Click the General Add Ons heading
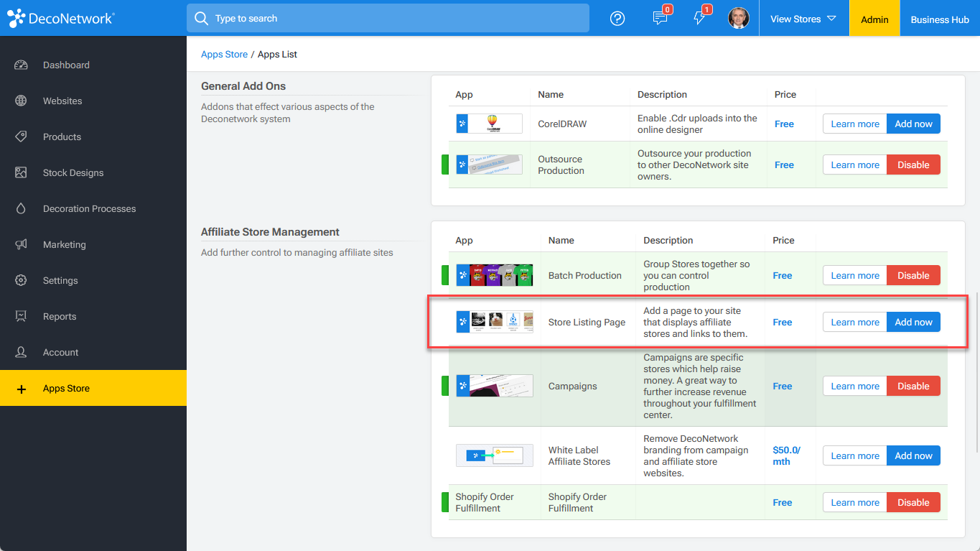The width and height of the screenshot is (980, 551). coord(243,86)
